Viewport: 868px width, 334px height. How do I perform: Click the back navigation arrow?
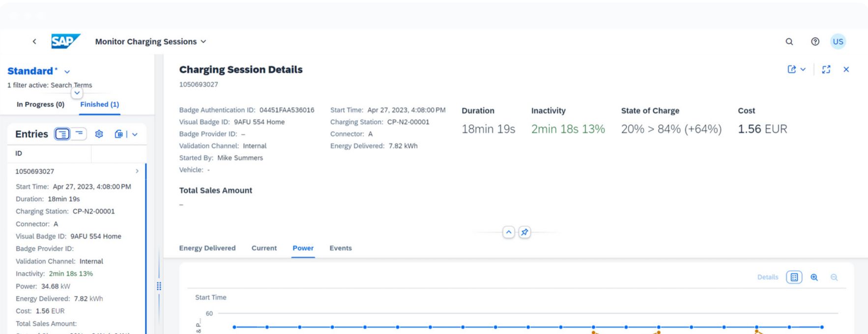[x=34, y=42]
